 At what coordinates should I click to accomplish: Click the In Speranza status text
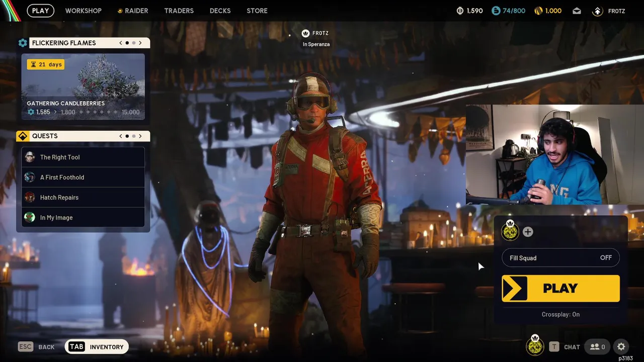316,44
